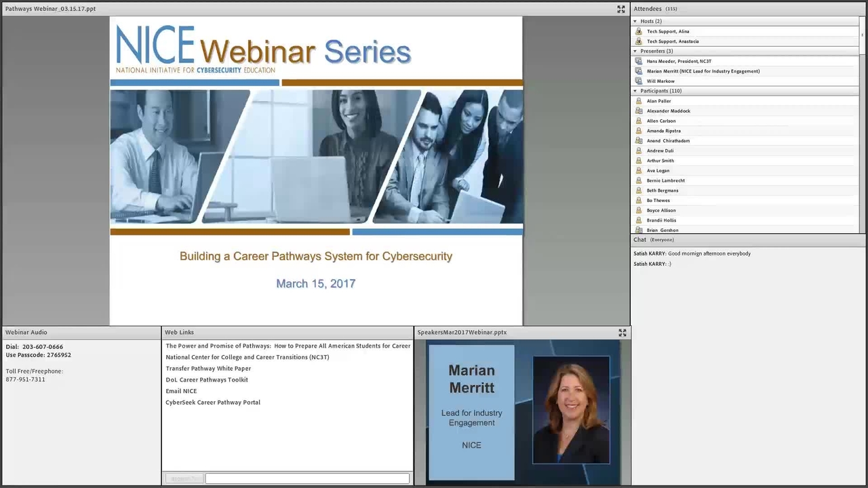Image resolution: width=868 pixels, height=488 pixels.
Task: Click the Browse To button in Web Links
Action: click(x=184, y=479)
